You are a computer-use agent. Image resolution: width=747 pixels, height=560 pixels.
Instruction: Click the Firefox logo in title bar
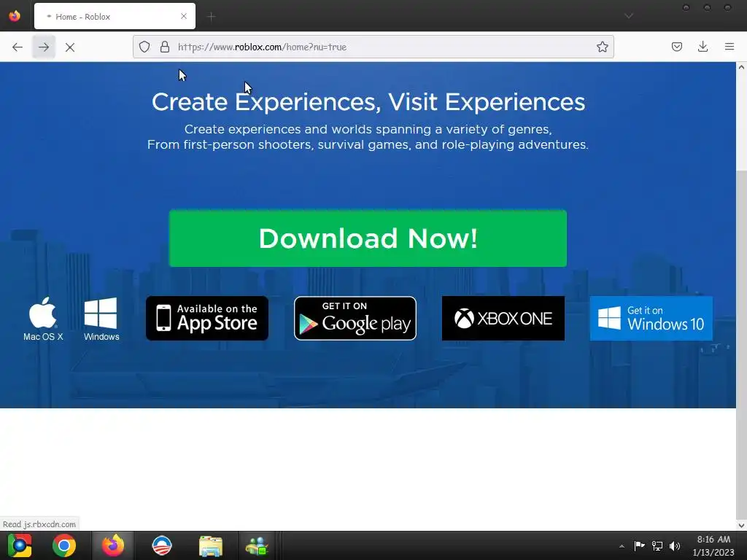click(x=15, y=16)
